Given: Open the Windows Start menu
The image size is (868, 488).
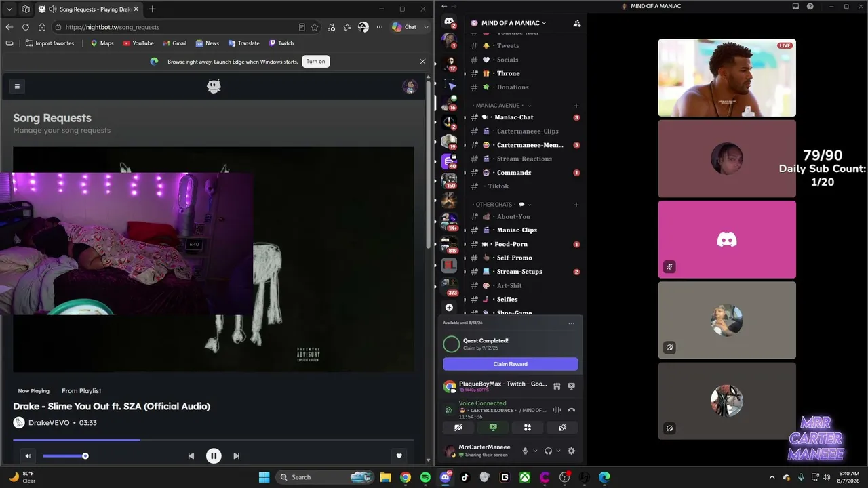Looking at the screenshot, I should tap(264, 477).
